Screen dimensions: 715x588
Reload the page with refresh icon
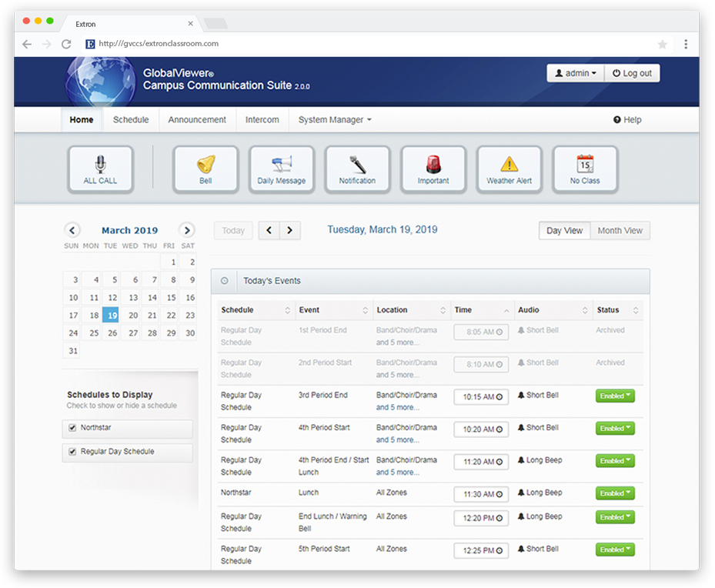point(66,44)
